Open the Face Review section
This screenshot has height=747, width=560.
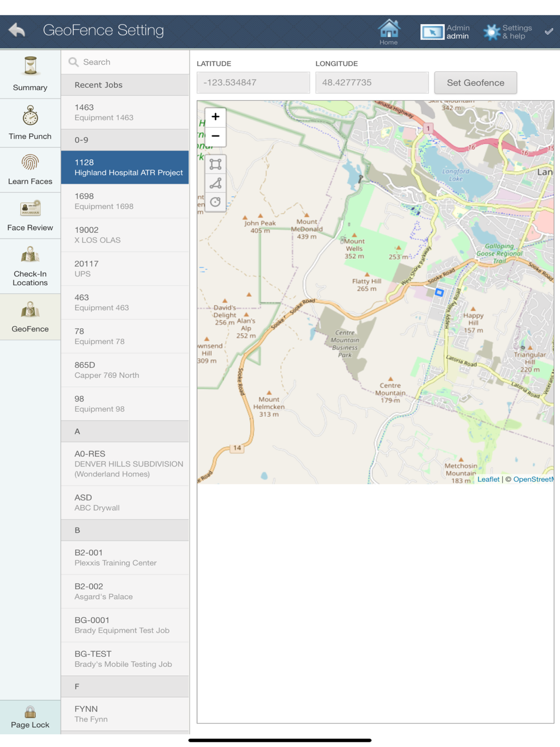click(x=30, y=216)
